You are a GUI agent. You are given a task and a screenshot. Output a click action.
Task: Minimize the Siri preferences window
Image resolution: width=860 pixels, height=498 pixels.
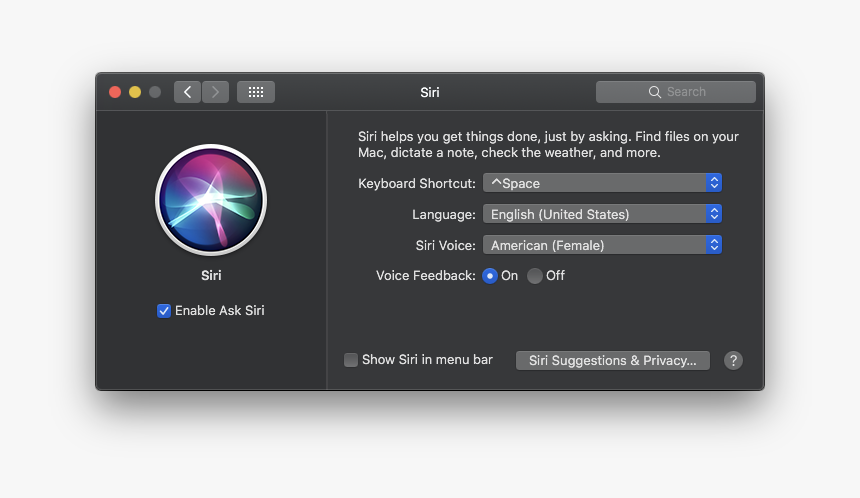point(135,92)
